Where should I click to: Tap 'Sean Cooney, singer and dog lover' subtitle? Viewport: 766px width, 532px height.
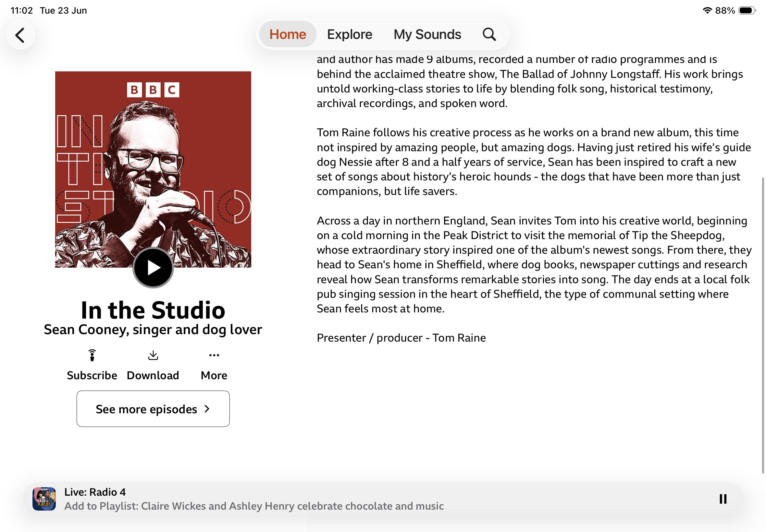(153, 330)
